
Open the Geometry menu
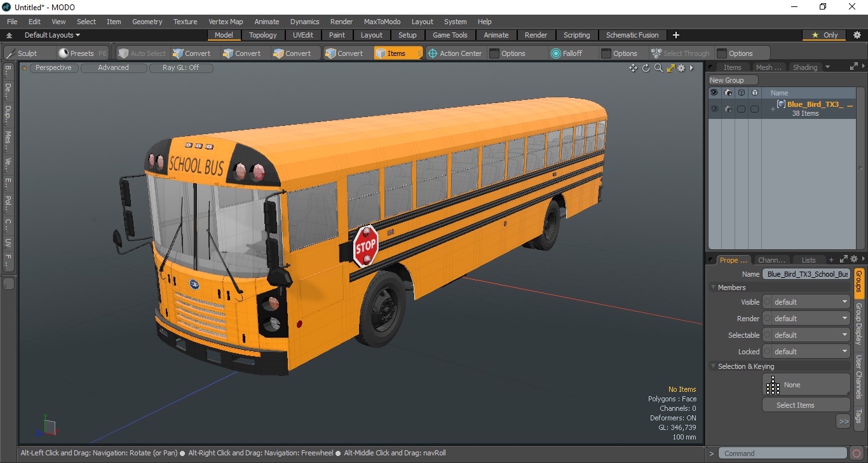(147, 22)
